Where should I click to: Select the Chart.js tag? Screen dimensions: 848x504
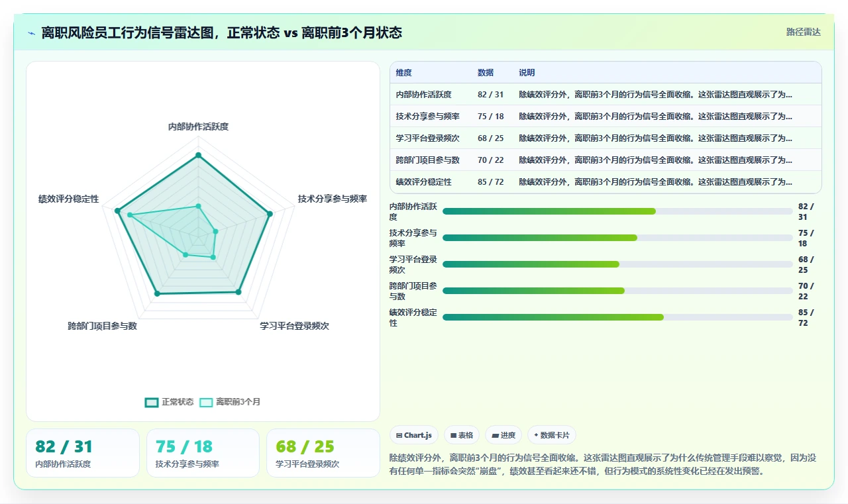[414, 435]
